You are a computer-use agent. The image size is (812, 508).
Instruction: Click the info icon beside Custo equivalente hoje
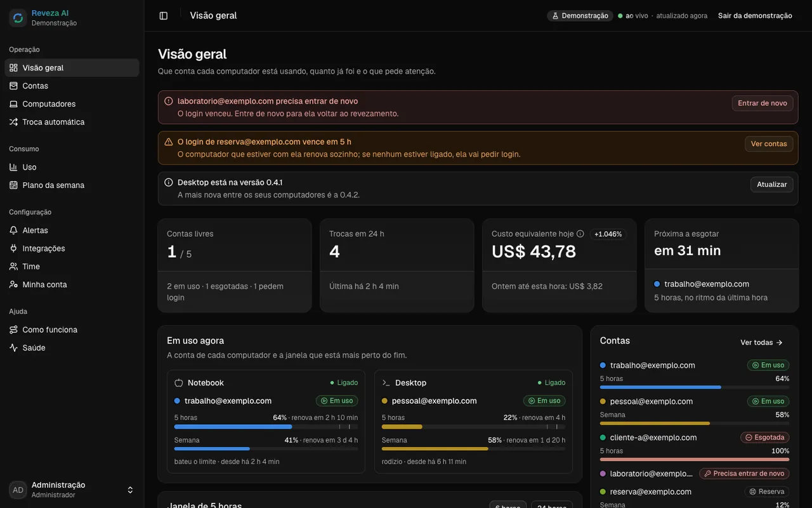[580, 234]
